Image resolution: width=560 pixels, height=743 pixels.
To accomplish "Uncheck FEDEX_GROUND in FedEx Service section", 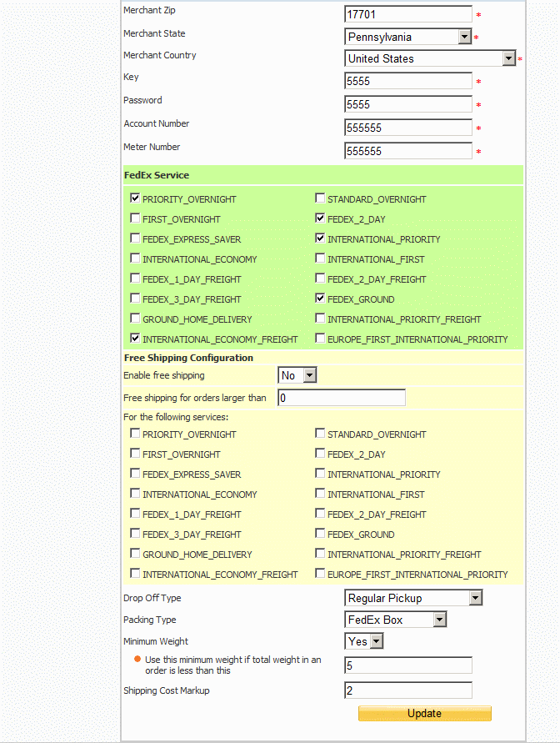I will (320, 298).
